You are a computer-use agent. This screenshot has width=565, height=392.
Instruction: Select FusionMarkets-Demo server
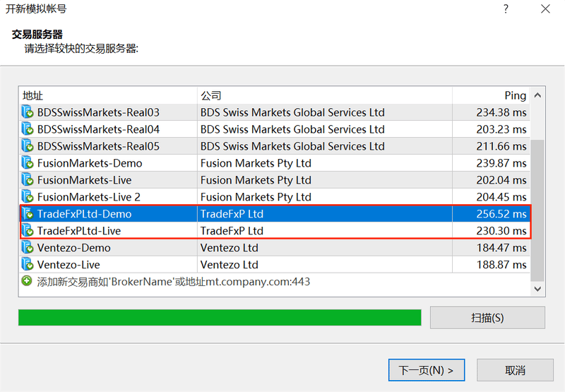(x=275, y=163)
